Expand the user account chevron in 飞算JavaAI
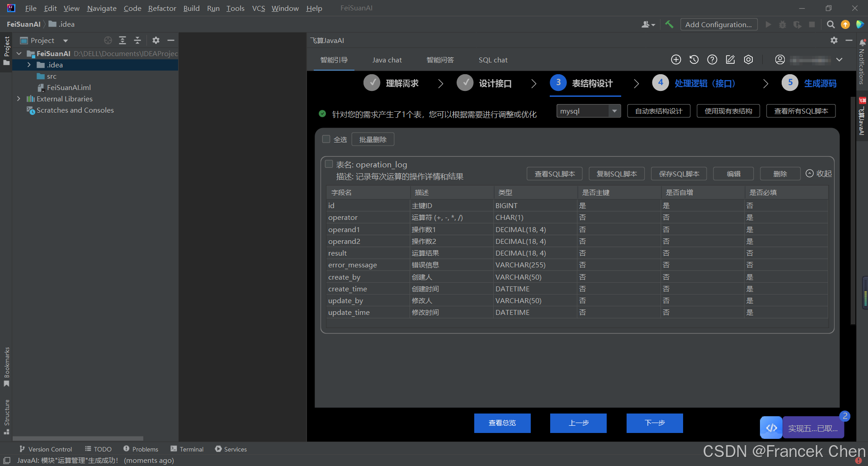The width and height of the screenshot is (868, 466). (x=839, y=60)
